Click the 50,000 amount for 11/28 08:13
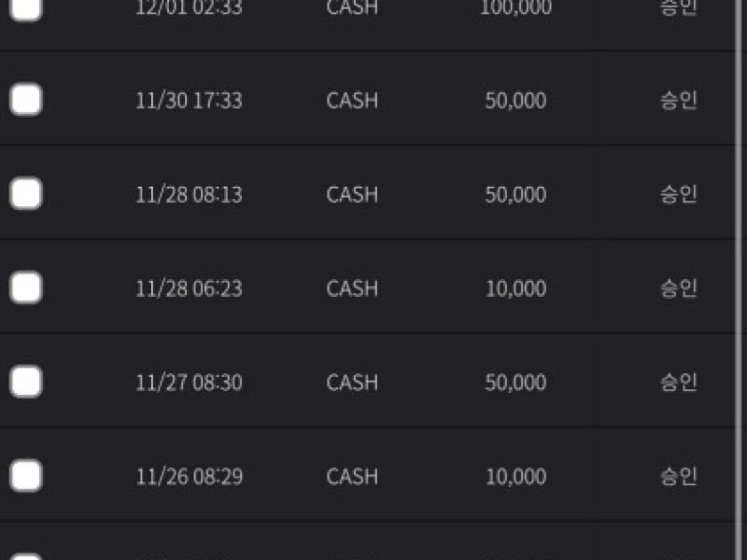The width and height of the screenshot is (747, 560). pyautogui.click(x=515, y=195)
